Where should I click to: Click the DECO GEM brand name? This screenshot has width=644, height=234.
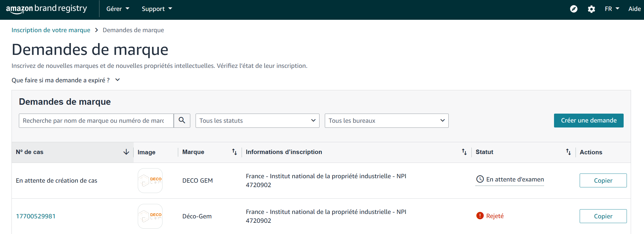point(197,181)
